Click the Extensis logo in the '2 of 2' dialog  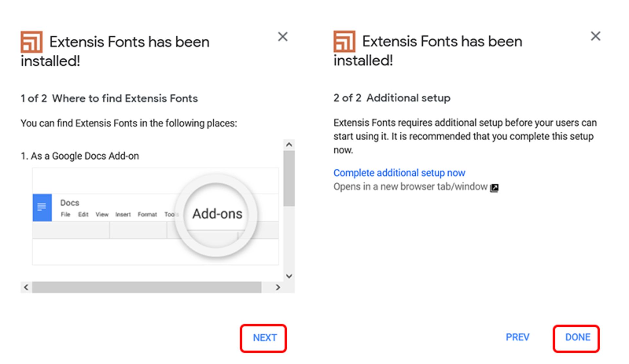coord(344,42)
